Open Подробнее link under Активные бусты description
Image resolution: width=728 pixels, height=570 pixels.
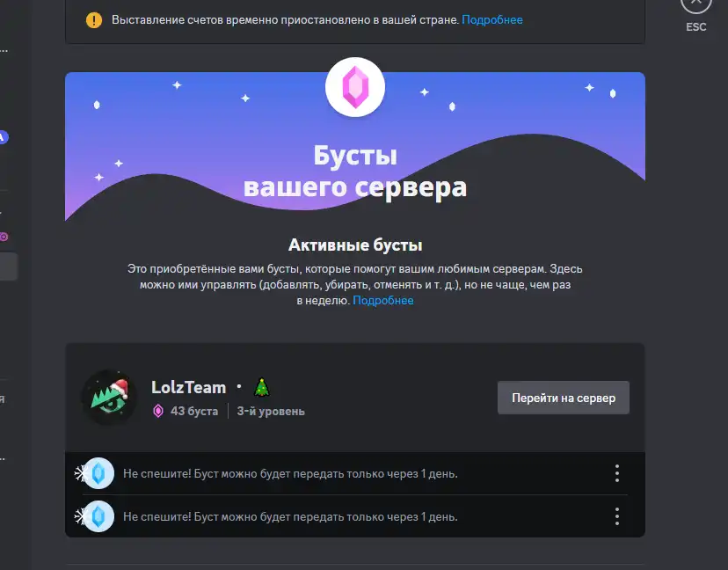pos(383,300)
